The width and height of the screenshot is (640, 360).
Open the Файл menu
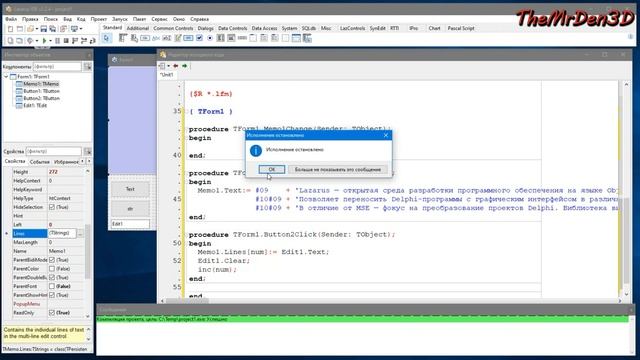coord(11,19)
